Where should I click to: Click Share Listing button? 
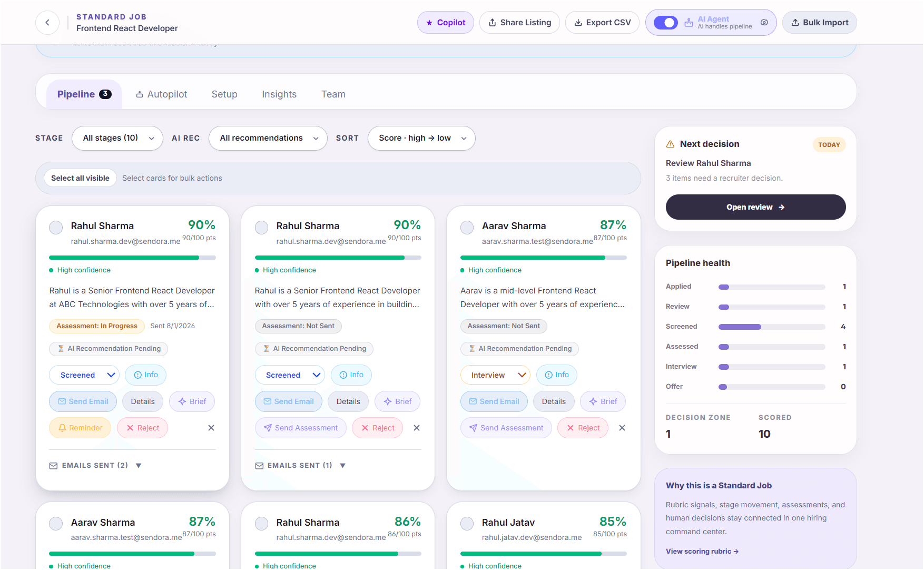519,23
